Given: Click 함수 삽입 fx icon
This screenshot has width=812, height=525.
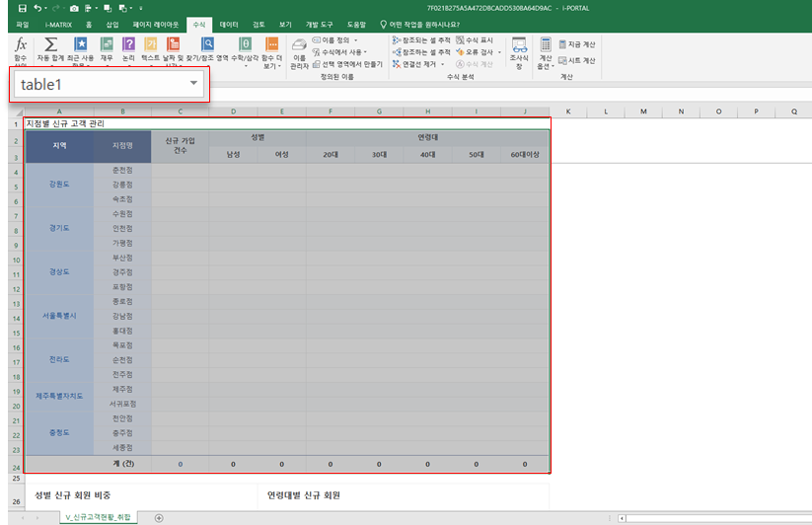Looking at the screenshot, I should (x=20, y=44).
